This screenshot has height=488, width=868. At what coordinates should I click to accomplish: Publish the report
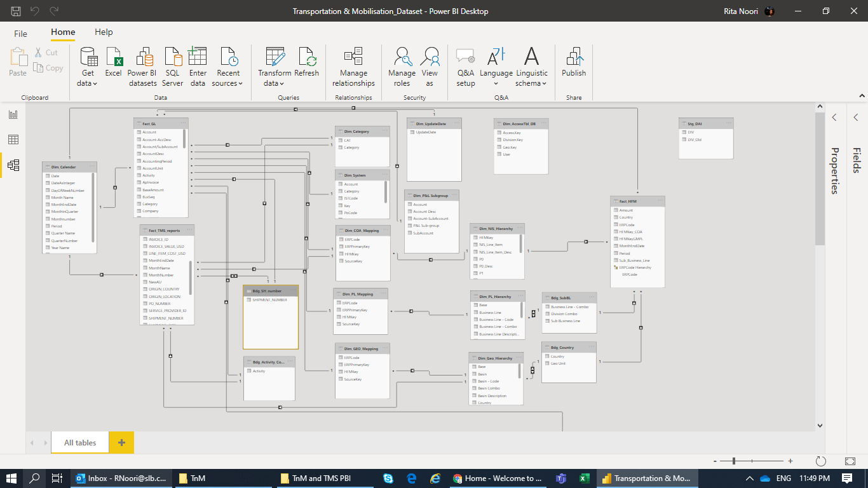click(574, 62)
